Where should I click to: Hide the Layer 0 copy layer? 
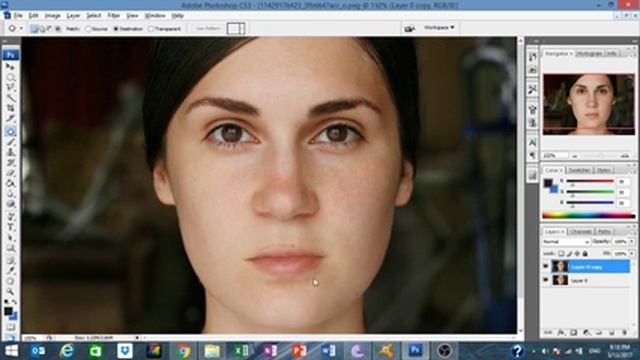click(x=546, y=267)
